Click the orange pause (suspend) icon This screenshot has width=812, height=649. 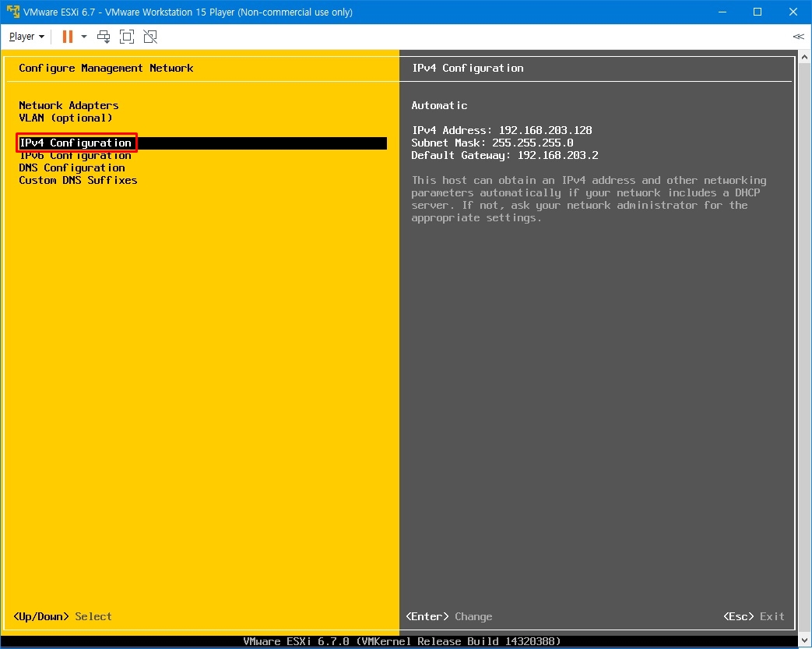(67, 37)
